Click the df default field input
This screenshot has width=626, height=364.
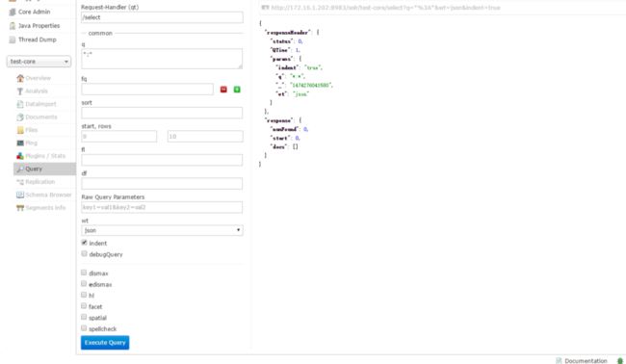[x=162, y=184]
